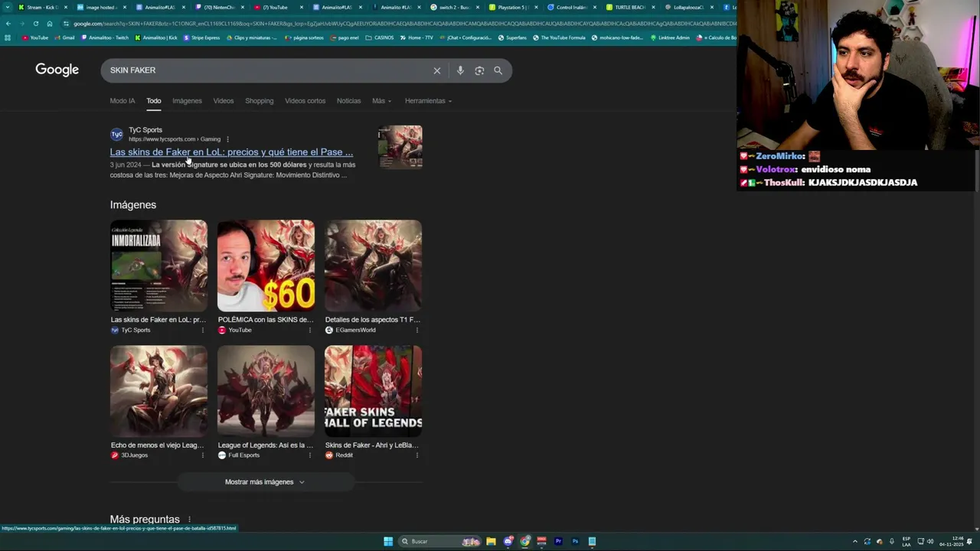Click the Imágenes section heading
This screenshot has height=551, width=980.
click(133, 205)
